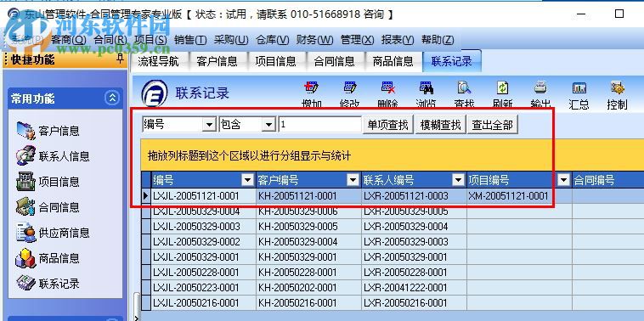
Task: Click the 模糊查找 button
Action: point(441,124)
